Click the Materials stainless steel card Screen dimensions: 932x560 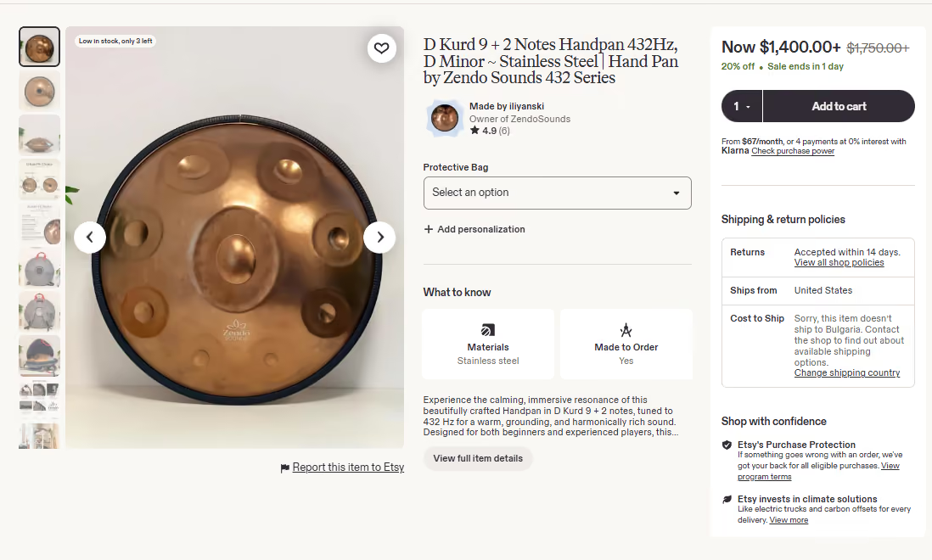point(488,344)
